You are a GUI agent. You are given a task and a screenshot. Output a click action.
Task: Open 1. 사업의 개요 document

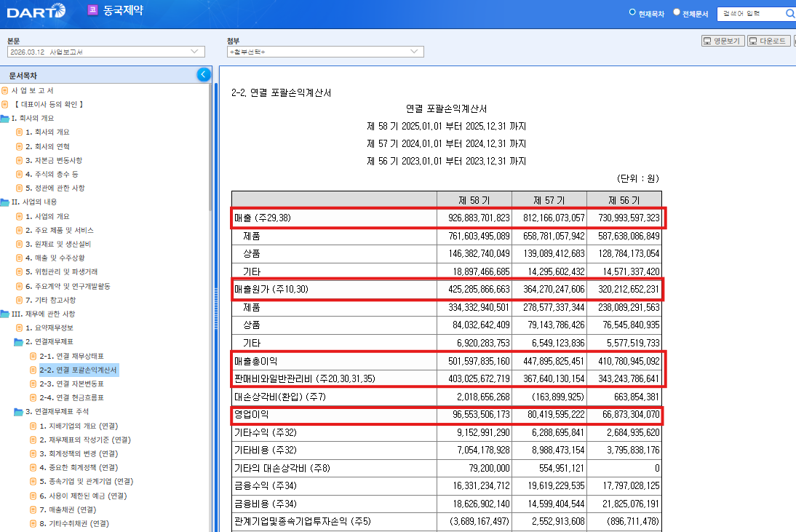tap(47, 216)
